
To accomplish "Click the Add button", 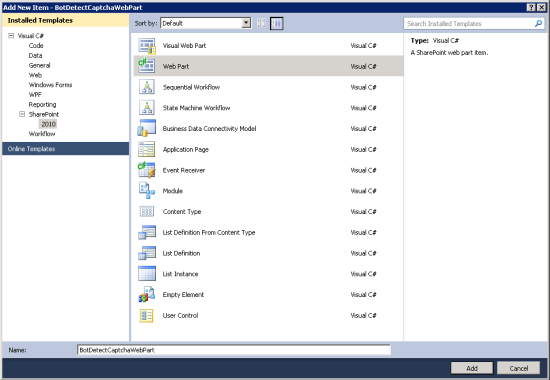I will coord(472,368).
